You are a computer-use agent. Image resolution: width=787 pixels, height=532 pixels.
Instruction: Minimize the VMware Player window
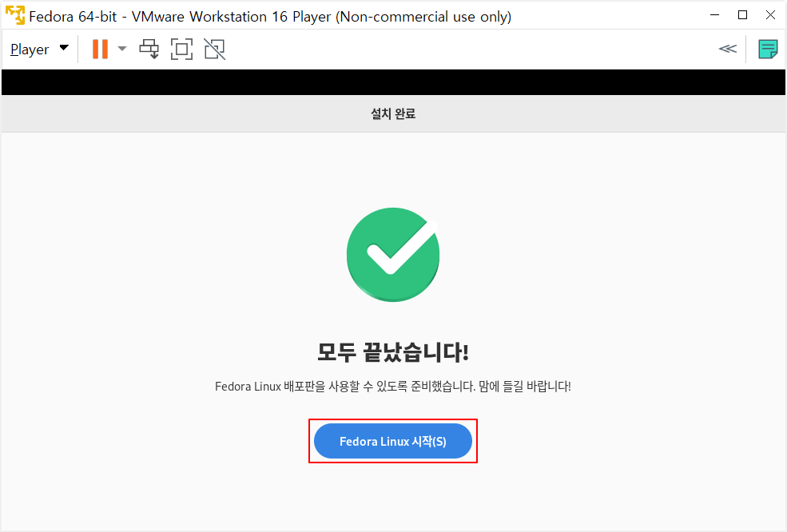point(715,15)
